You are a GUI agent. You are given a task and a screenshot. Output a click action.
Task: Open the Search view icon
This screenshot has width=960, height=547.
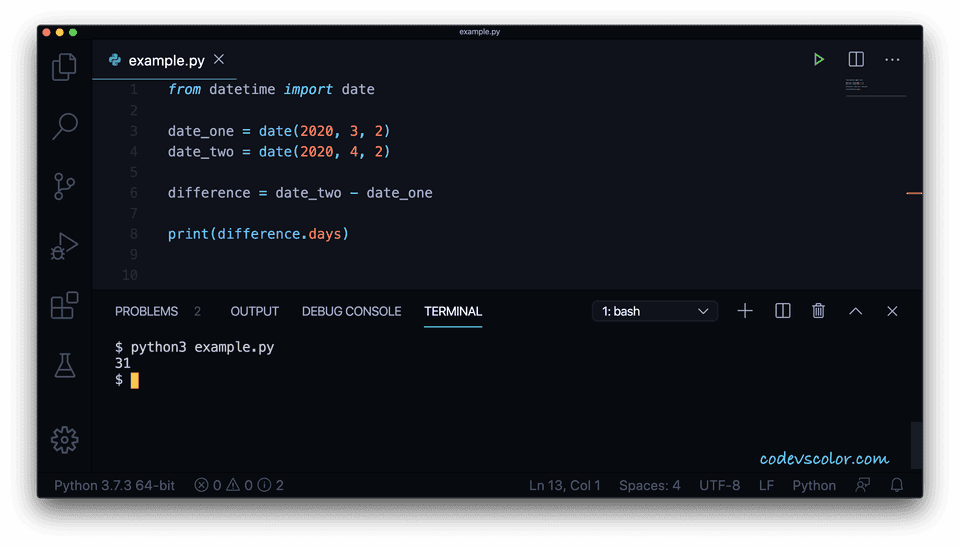click(64, 126)
